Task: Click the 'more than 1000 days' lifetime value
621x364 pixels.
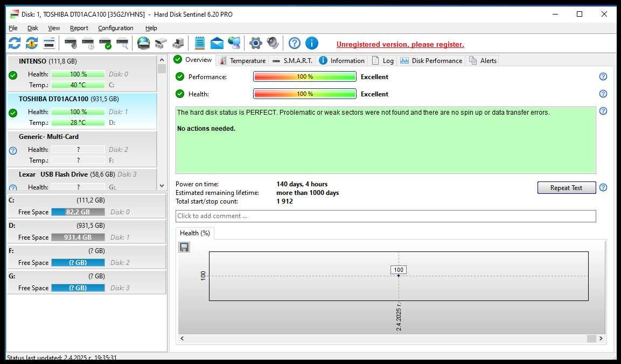Action: click(308, 193)
